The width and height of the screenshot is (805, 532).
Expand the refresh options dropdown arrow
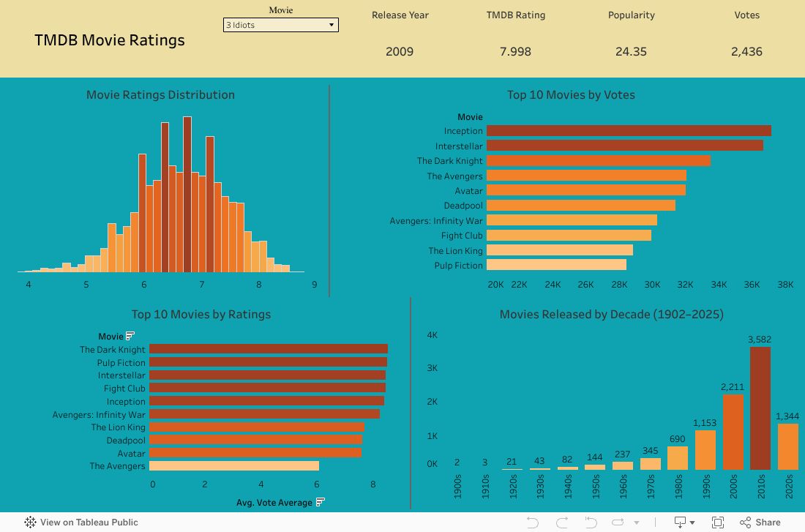(x=636, y=522)
